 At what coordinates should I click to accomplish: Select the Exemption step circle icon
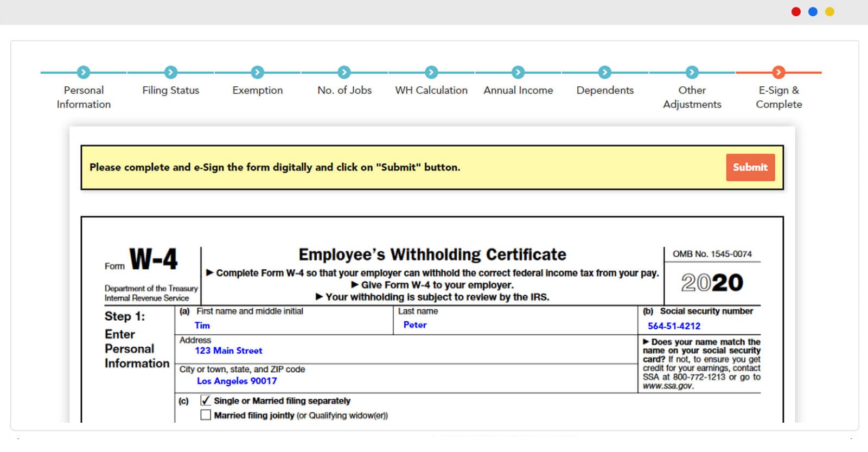point(258,72)
